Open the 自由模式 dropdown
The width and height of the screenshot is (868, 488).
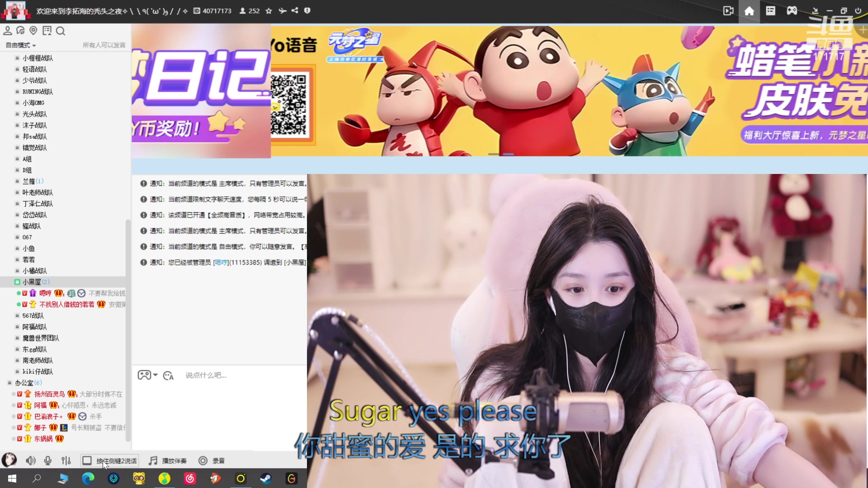click(x=20, y=45)
